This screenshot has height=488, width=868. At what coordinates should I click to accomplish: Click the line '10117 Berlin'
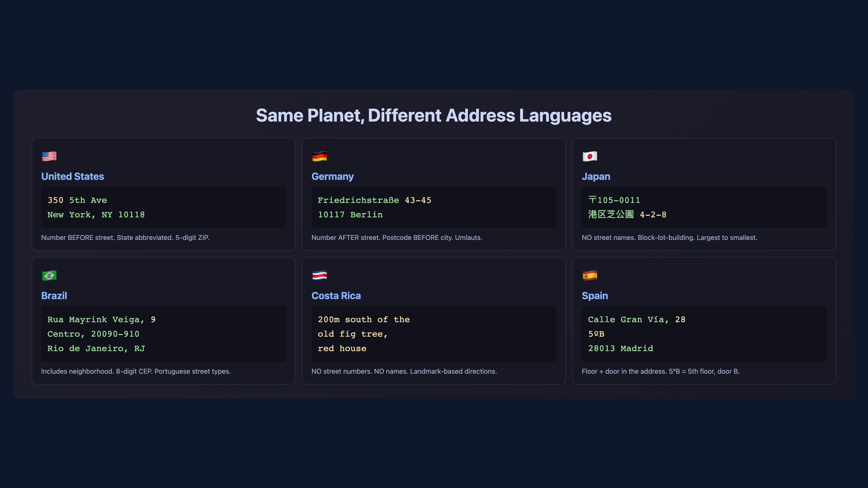click(x=350, y=215)
